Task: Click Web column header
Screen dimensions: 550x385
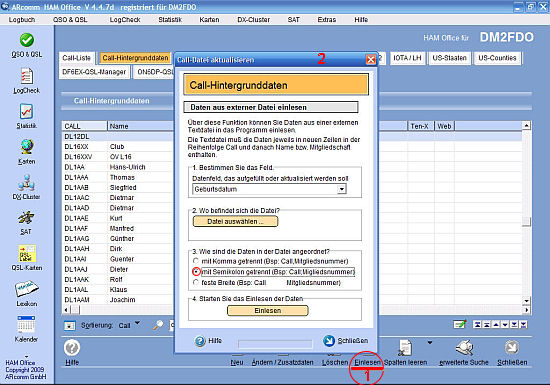Action: pyautogui.click(x=444, y=126)
